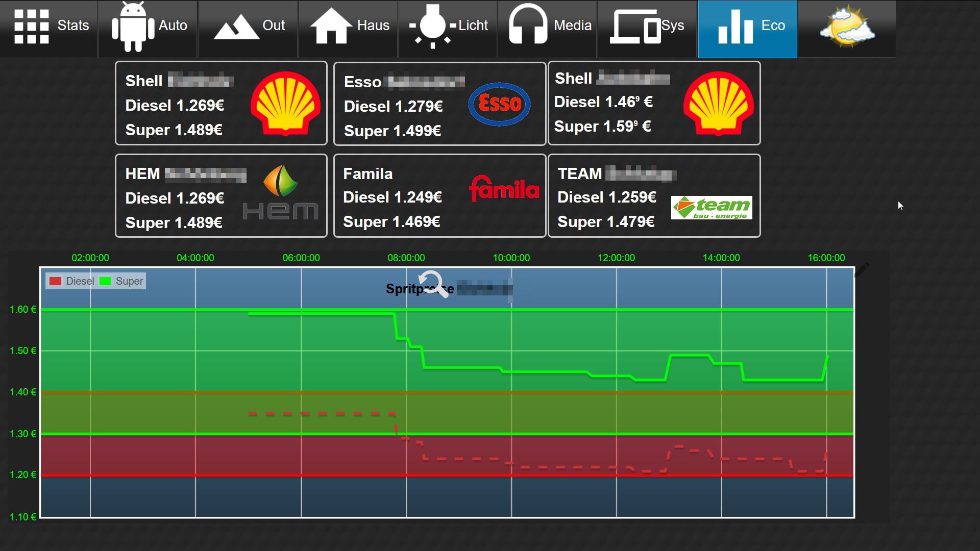This screenshot has height=551, width=980.
Task: Select Famila Super 1.469€ price
Action: click(x=391, y=221)
